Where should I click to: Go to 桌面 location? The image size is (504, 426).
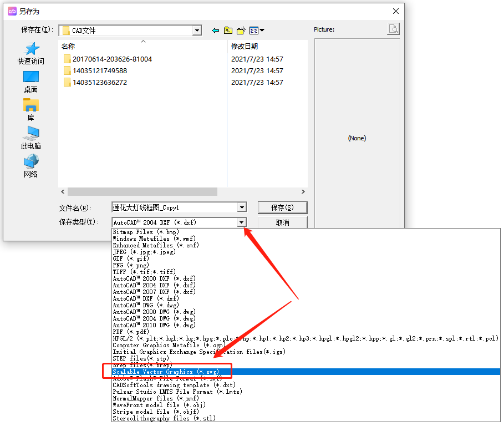(x=31, y=82)
